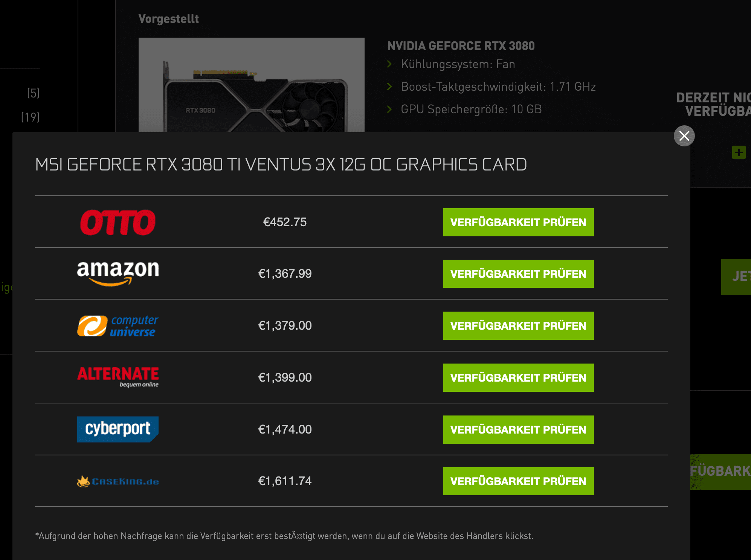751x560 pixels.
Task: Open the NVIDIA GeForce RTX 3080 title
Action: pos(461,46)
